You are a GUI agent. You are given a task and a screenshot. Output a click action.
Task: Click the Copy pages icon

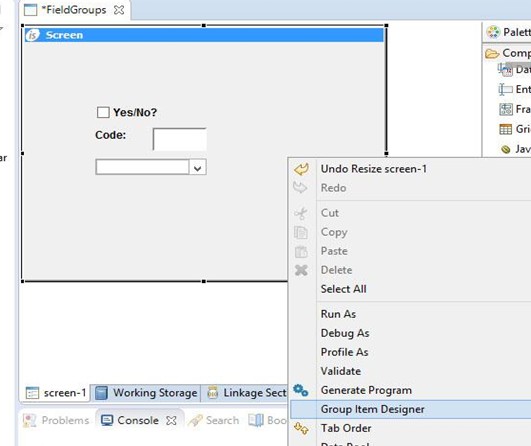point(301,232)
